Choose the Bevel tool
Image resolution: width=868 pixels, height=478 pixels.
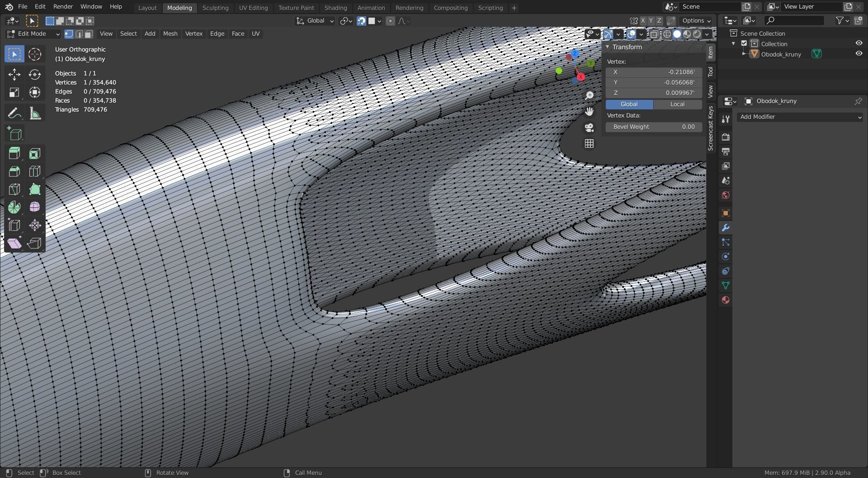coord(14,171)
